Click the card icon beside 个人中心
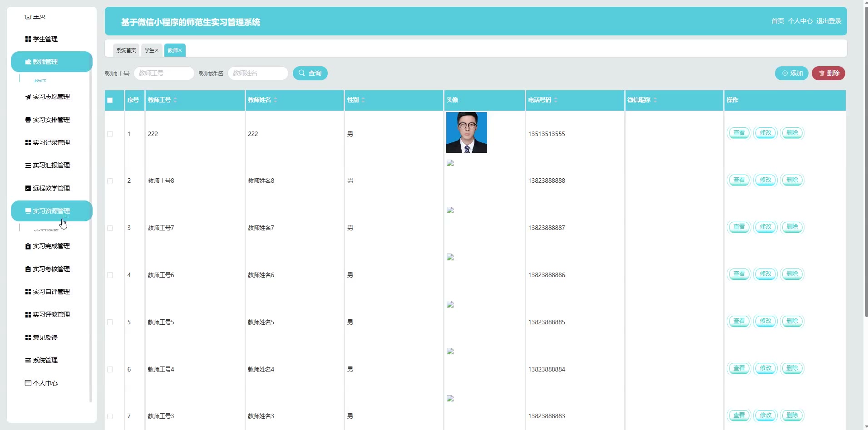The image size is (868, 430). tap(28, 383)
